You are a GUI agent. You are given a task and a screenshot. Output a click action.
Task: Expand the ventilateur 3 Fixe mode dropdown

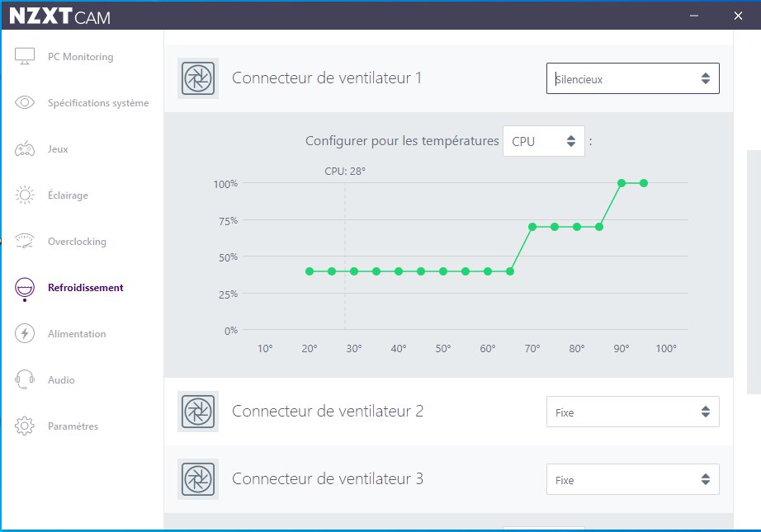(x=632, y=479)
